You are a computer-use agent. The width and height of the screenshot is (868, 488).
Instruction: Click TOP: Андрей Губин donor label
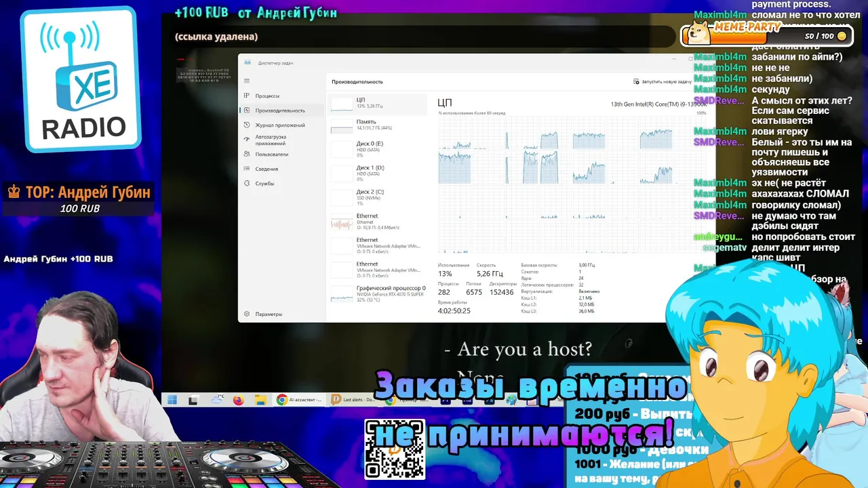coord(79,192)
